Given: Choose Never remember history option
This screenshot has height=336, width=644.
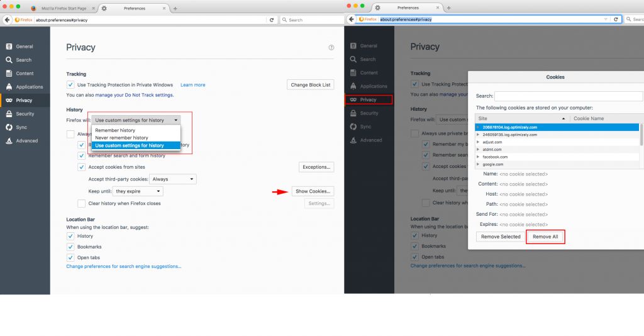Looking at the screenshot, I should click(x=136, y=138).
